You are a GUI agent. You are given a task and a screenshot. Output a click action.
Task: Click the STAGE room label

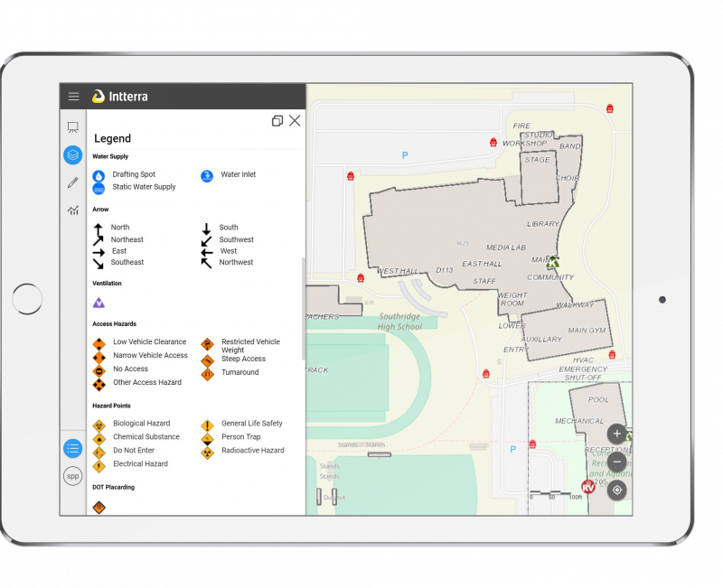click(x=537, y=160)
